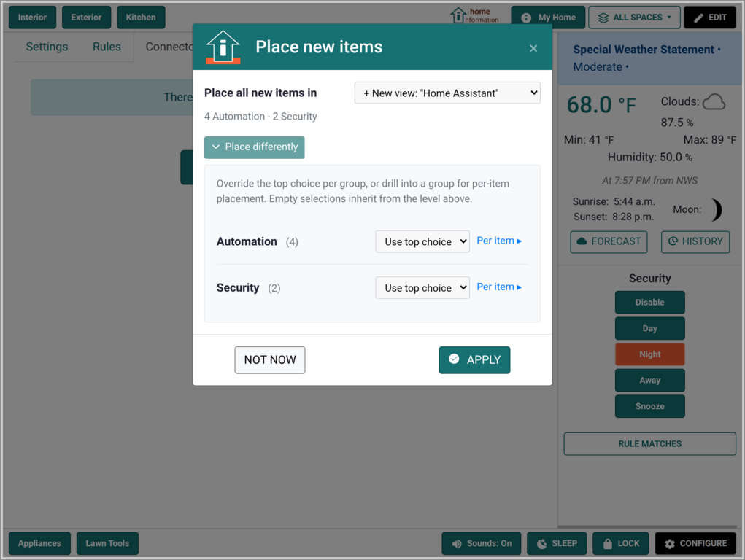Switch to the Rules tab
Viewport: 745px width, 560px height.
(107, 47)
